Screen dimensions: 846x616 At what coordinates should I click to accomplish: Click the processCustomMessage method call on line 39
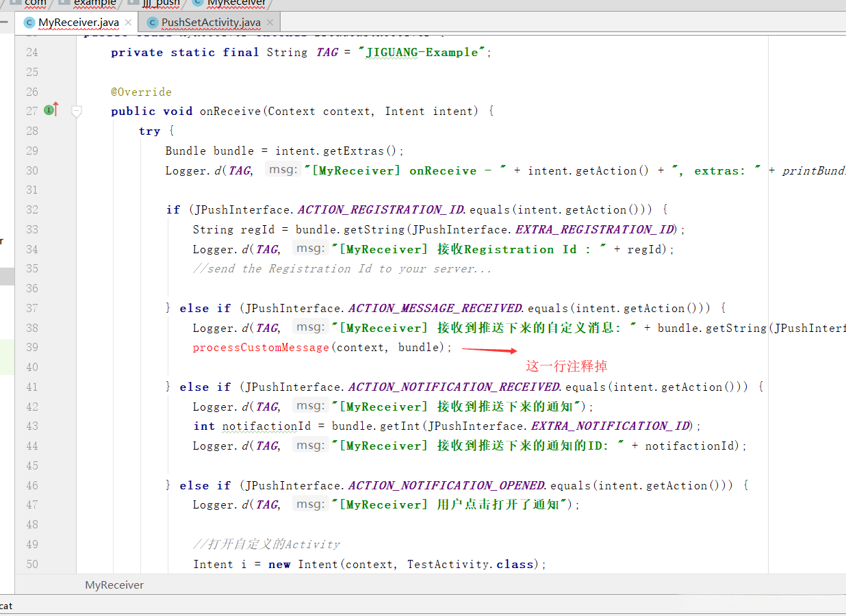[x=261, y=348]
